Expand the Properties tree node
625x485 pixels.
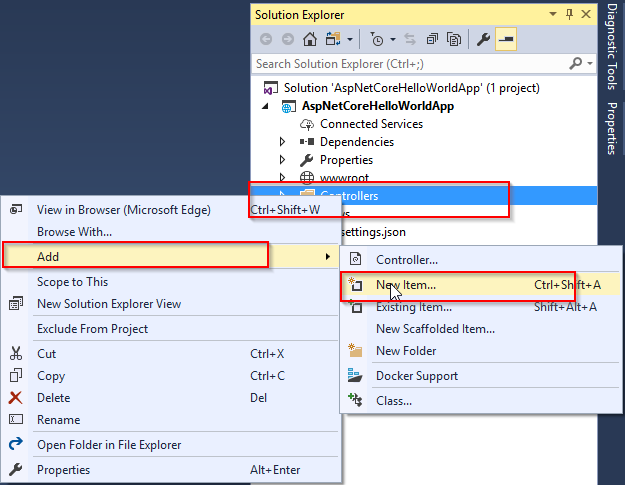pos(283,160)
